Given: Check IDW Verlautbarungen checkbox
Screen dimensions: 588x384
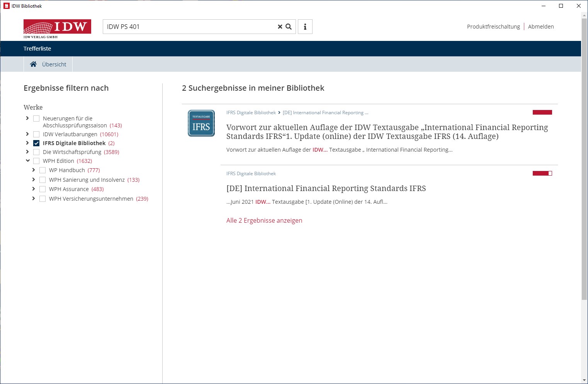Looking at the screenshot, I should pos(36,134).
